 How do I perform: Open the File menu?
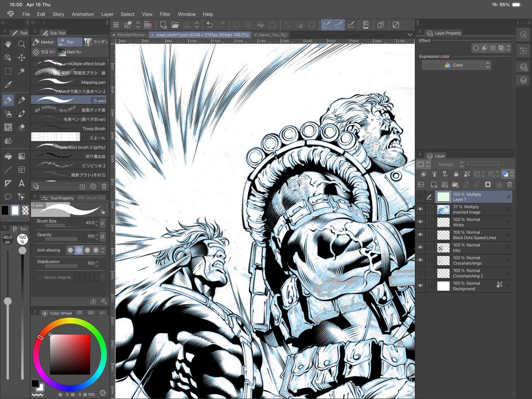(x=26, y=14)
